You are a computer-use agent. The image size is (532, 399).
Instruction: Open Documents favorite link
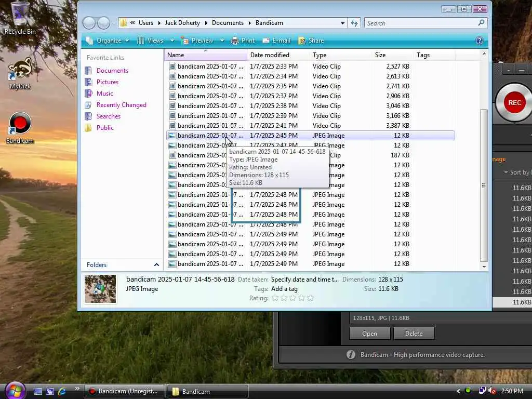coord(112,71)
